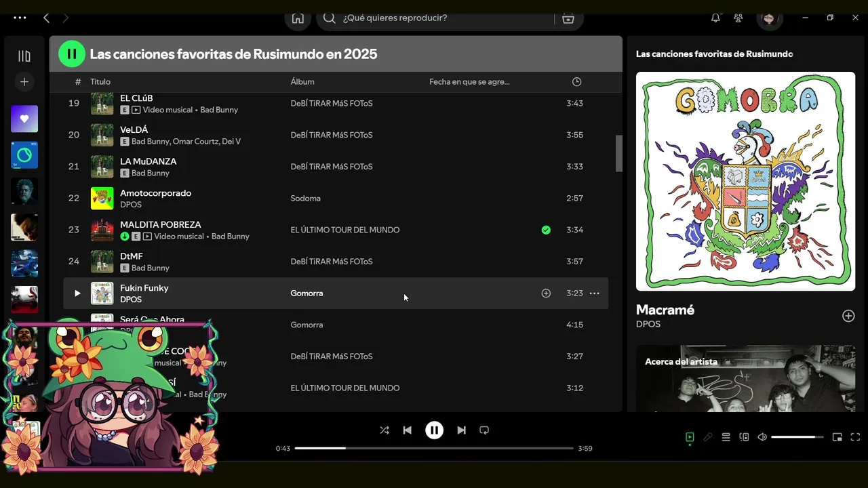Image resolution: width=868 pixels, height=488 pixels.
Task: Select LA MuDANZA track title
Action: pyautogui.click(x=149, y=161)
